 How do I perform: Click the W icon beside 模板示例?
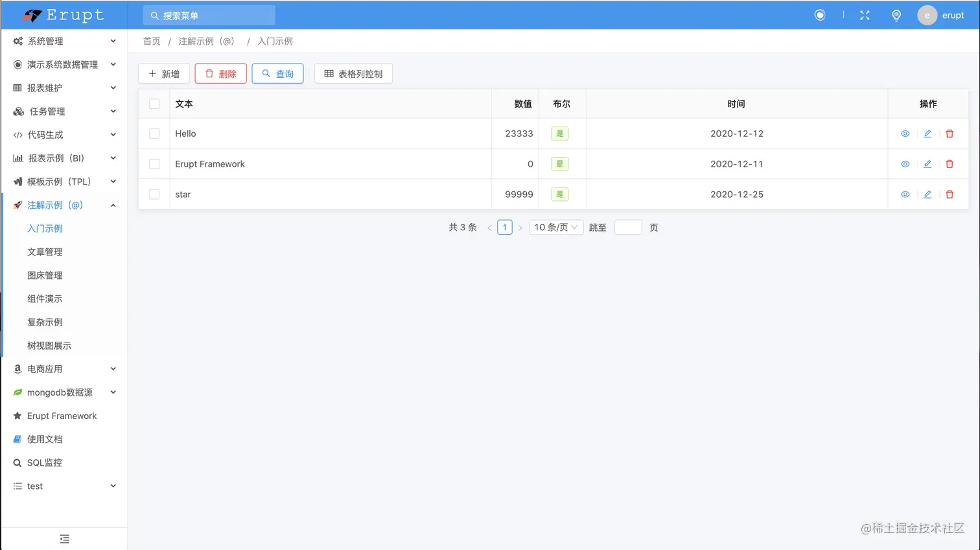17,182
